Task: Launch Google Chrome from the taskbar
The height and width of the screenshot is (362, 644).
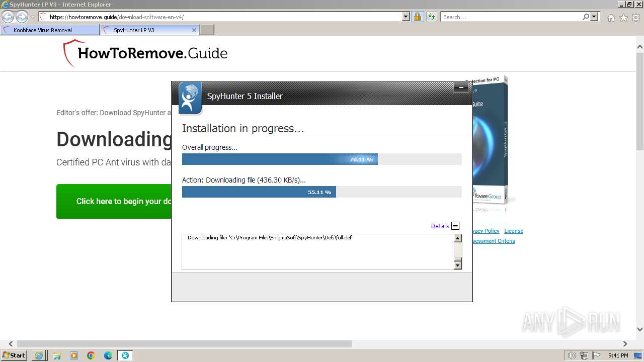Action: pos(91,355)
